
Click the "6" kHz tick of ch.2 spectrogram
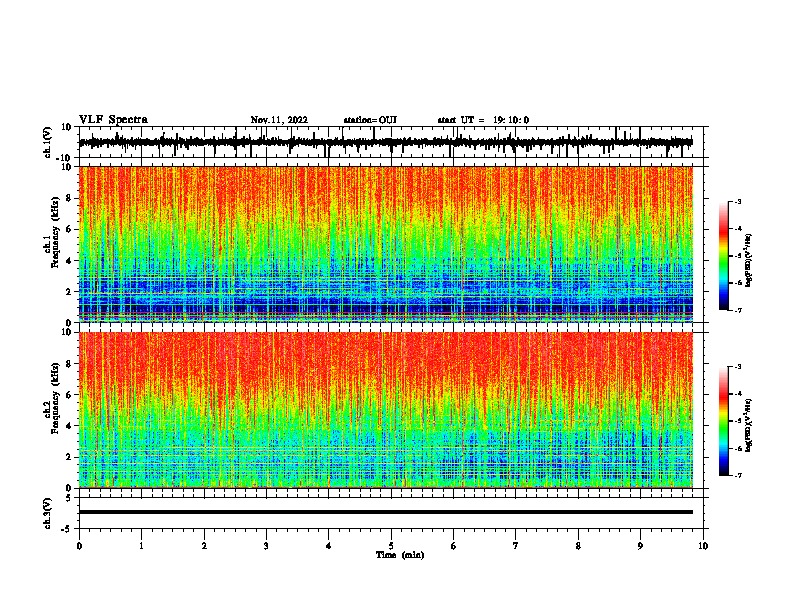coord(69,395)
